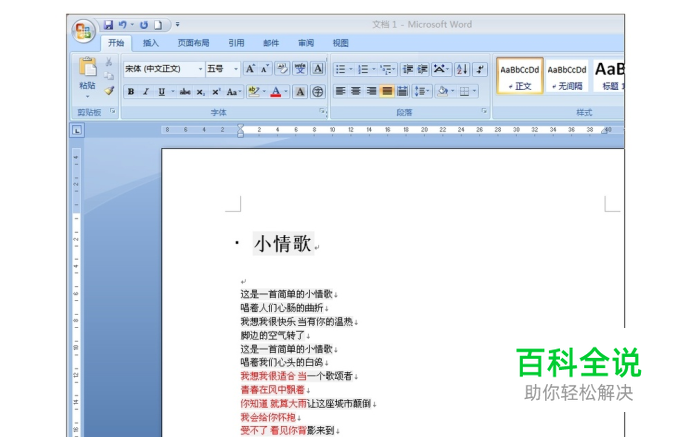Show or hide paragraph marks

coord(480,69)
